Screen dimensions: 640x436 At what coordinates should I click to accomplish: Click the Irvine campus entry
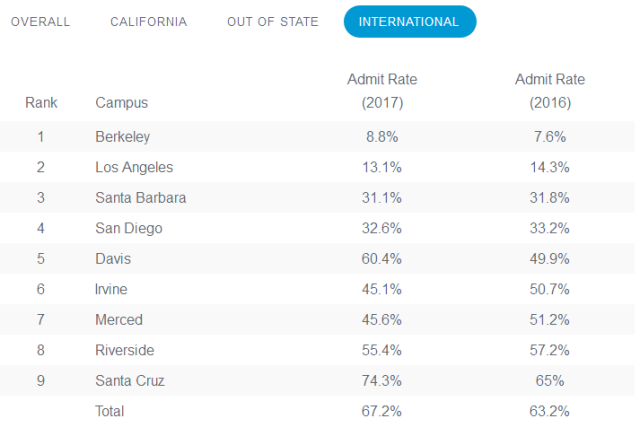113,289
